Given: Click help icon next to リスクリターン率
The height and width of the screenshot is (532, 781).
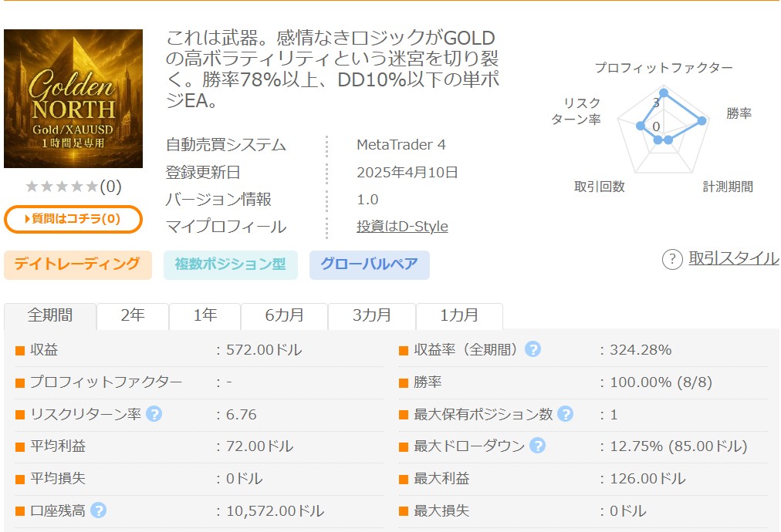Looking at the screenshot, I should (x=154, y=413).
